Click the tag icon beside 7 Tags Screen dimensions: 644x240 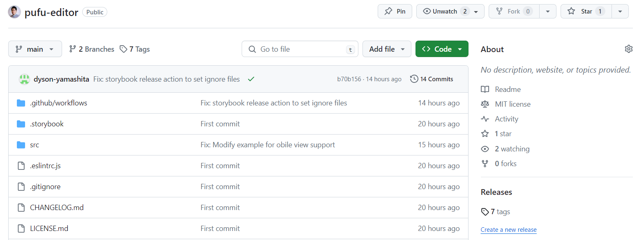(x=123, y=49)
